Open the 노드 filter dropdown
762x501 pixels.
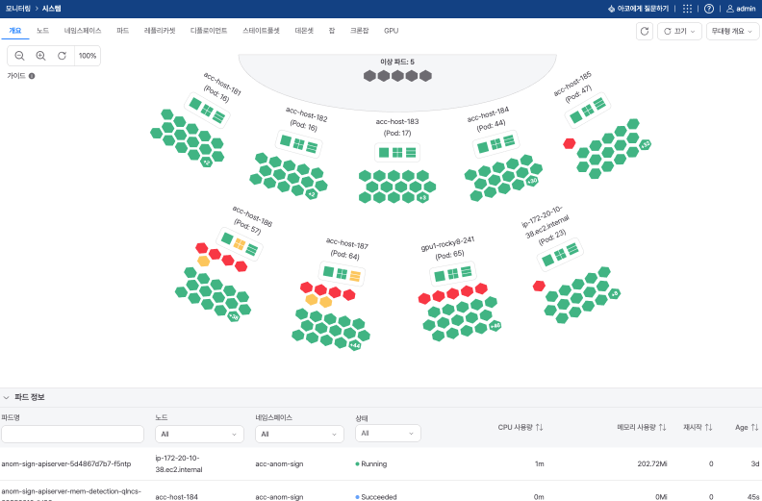point(199,434)
